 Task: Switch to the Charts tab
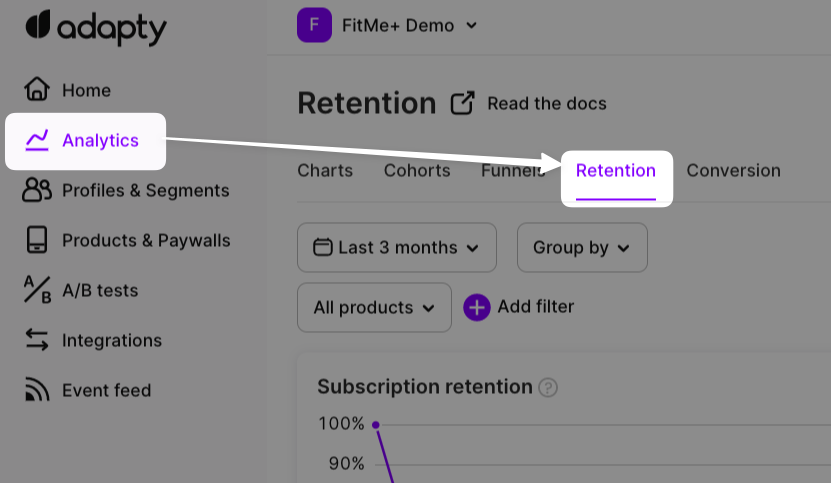point(325,170)
